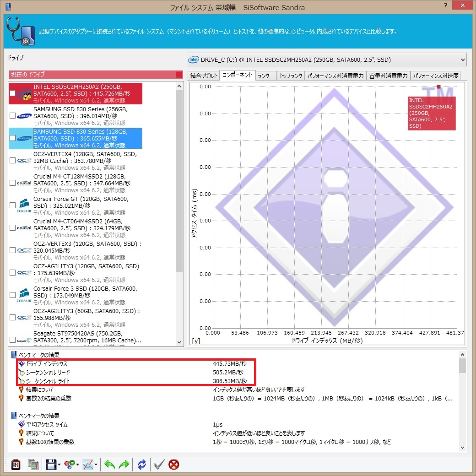Click the chart graph icon

(88, 465)
